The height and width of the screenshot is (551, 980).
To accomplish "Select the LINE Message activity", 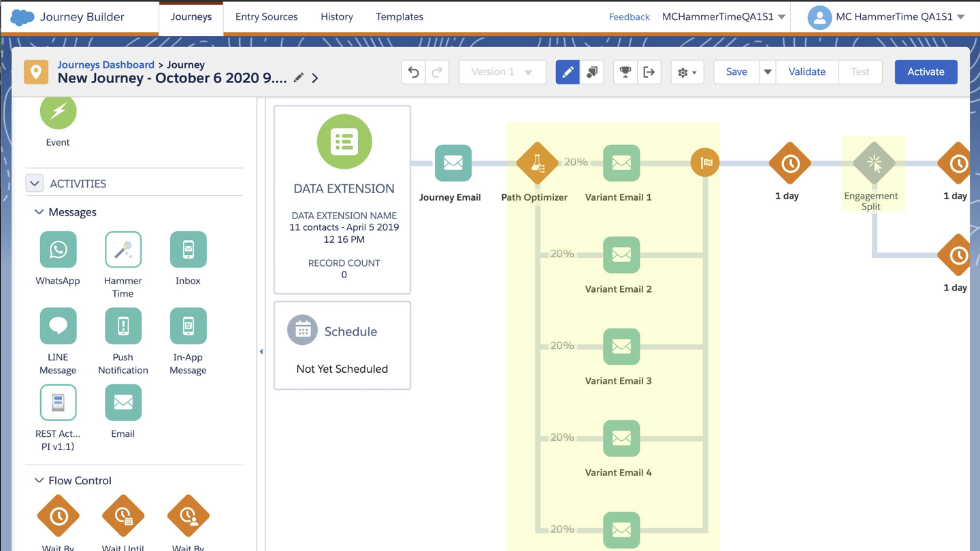I will (x=58, y=326).
